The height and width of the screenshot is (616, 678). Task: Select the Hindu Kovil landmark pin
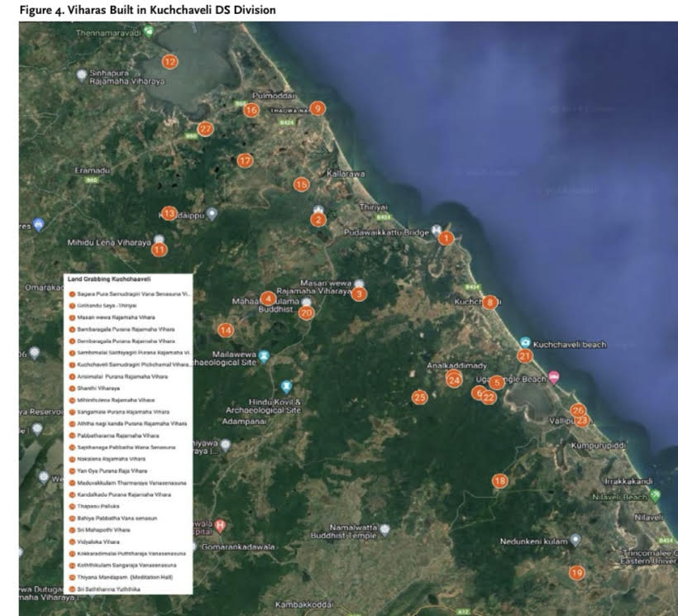coord(286,386)
